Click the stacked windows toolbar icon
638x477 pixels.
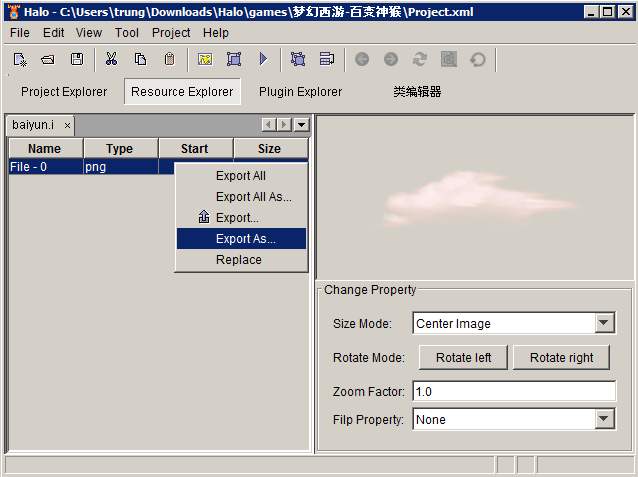point(327,59)
